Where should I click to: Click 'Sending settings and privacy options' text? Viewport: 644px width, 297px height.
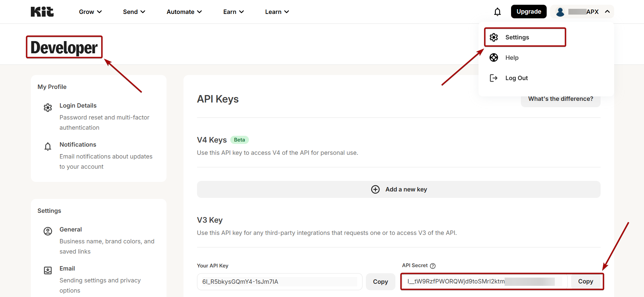coord(100,285)
